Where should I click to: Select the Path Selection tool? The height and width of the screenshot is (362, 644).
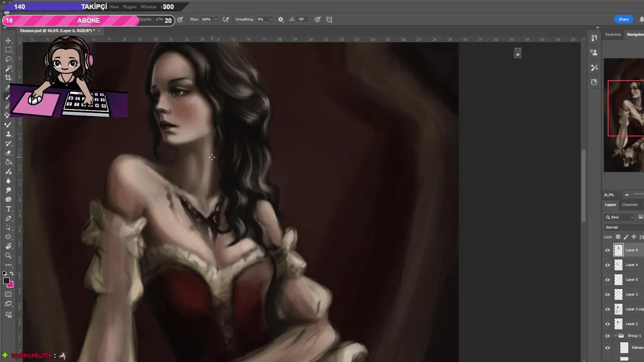click(8, 228)
